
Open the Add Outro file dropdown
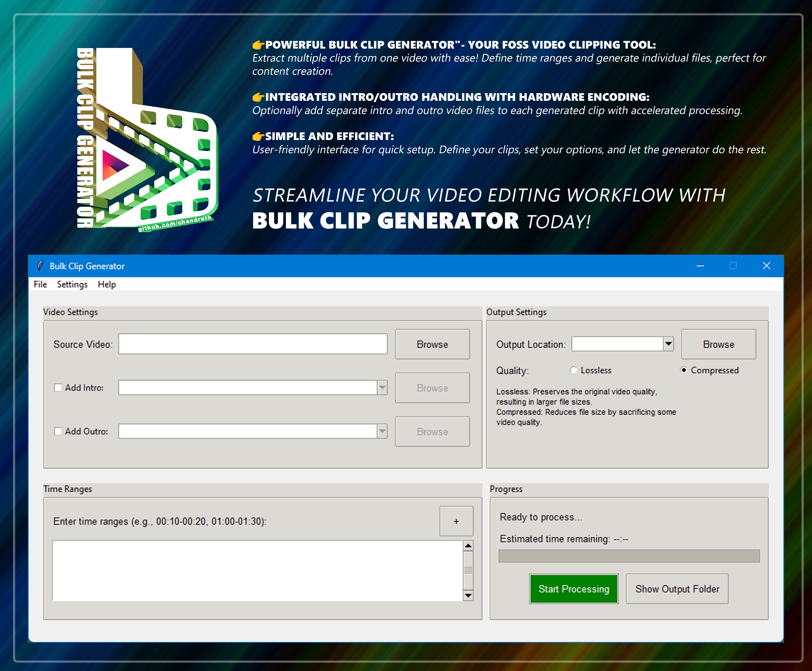(x=382, y=431)
